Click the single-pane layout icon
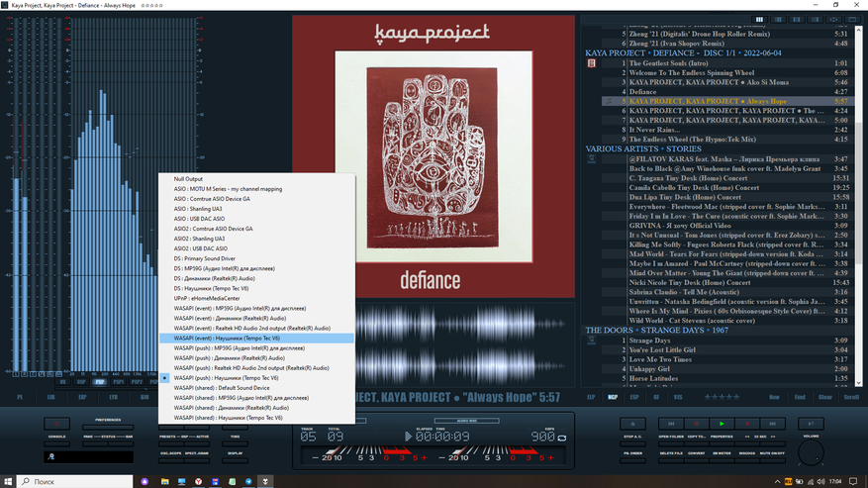Image resolution: width=868 pixels, height=488 pixels. pyautogui.click(x=852, y=20)
